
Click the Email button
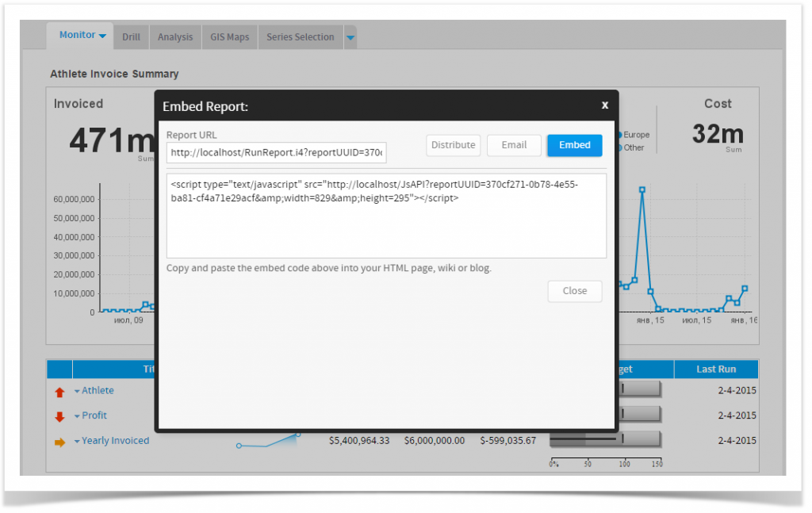coord(513,145)
